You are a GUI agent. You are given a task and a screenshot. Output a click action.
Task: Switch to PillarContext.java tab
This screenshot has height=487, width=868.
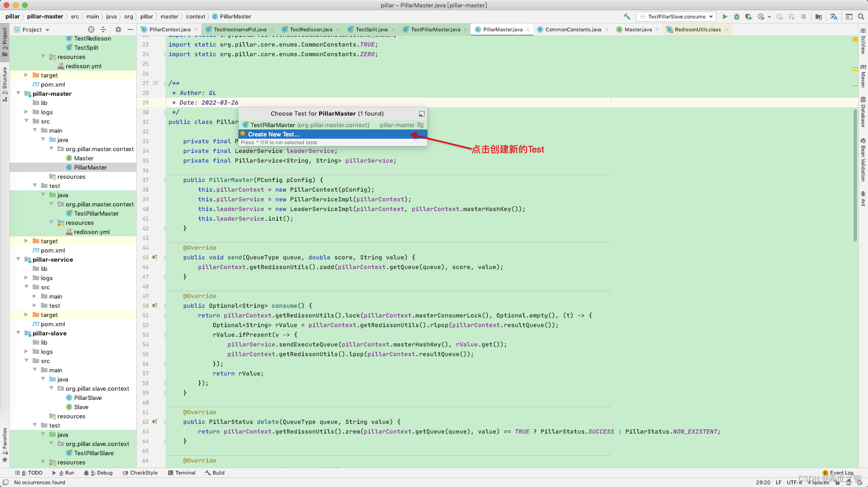[169, 29]
